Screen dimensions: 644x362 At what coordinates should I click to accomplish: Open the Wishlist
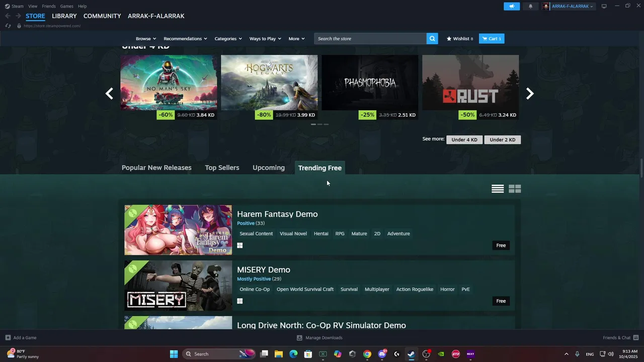point(460,39)
